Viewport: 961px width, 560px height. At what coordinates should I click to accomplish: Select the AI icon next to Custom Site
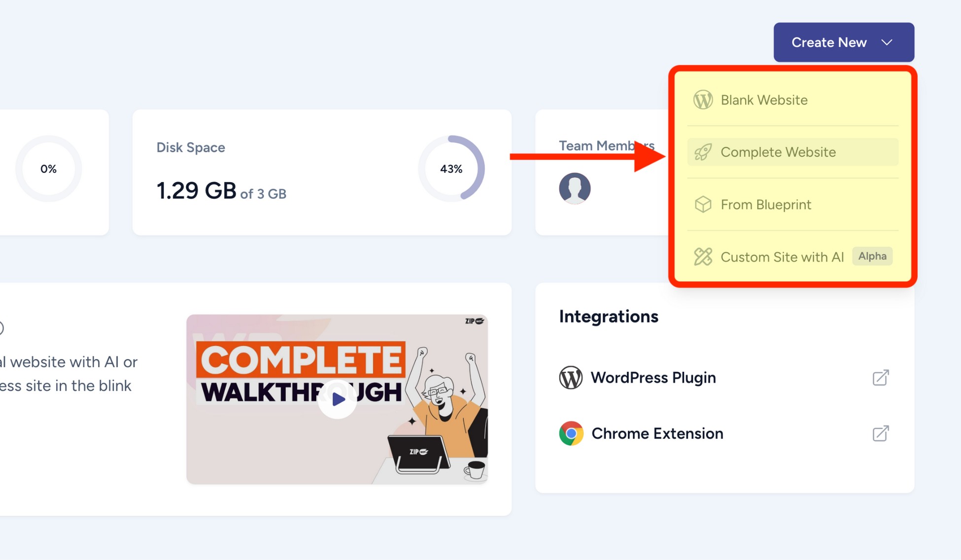tap(703, 257)
